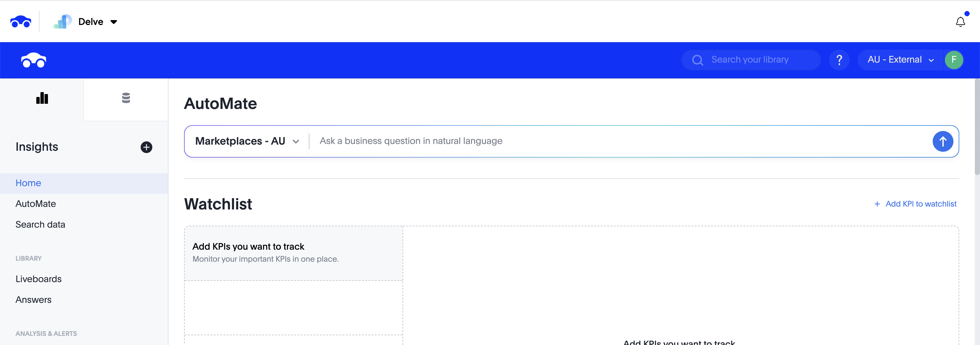This screenshot has height=345, width=980.
Task: Click the blue car logo in top bar
Action: tap(20, 22)
